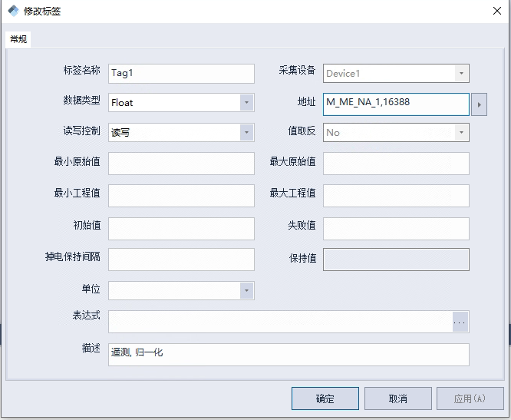Click the 最大工程值 input field
Image resolution: width=511 pixels, height=420 pixels.
click(x=396, y=196)
